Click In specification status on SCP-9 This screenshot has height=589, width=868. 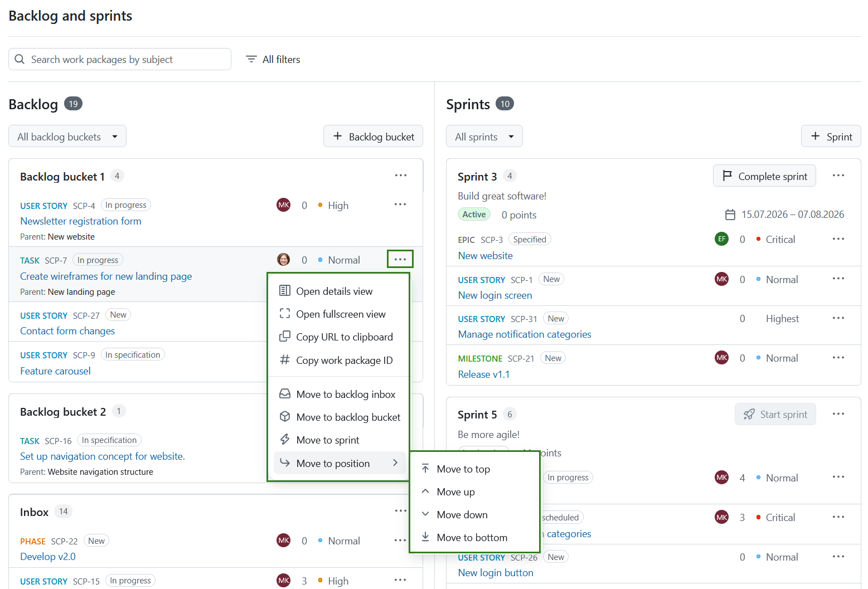(x=133, y=355)
